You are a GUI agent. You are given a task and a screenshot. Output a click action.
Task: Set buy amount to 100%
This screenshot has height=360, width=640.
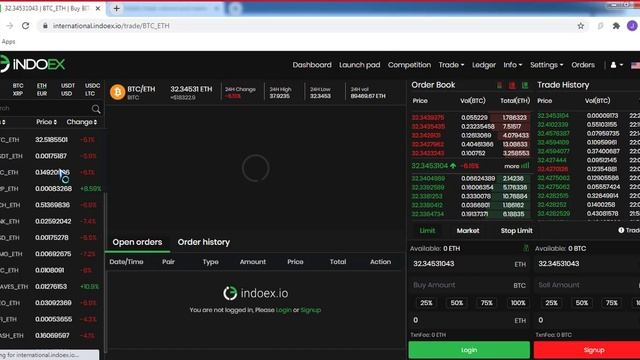tap(518, 303)
